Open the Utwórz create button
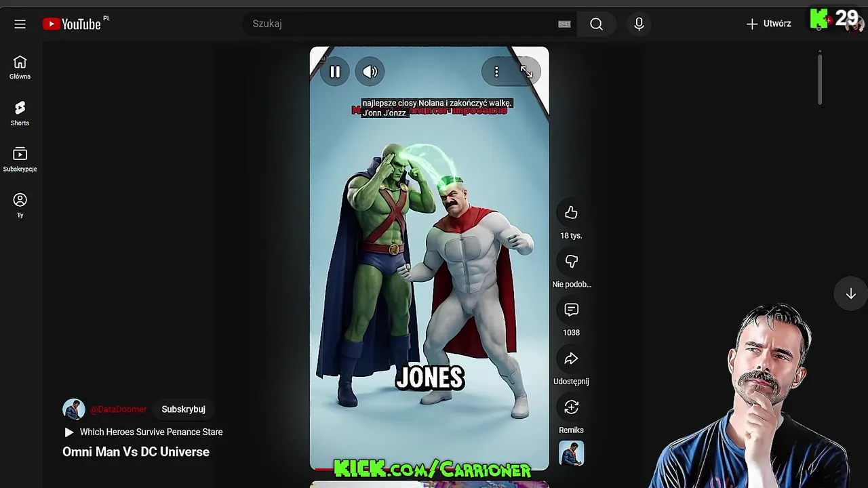The image size is (868, 488). pos(769,24)
